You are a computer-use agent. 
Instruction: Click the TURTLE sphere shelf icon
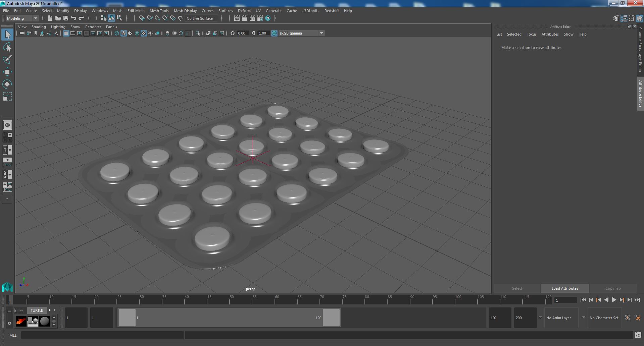tap(44, 321)
